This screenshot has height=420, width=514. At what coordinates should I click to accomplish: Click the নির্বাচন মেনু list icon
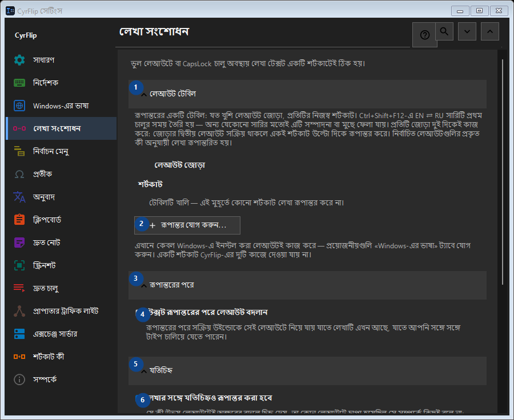coord(19,151)
